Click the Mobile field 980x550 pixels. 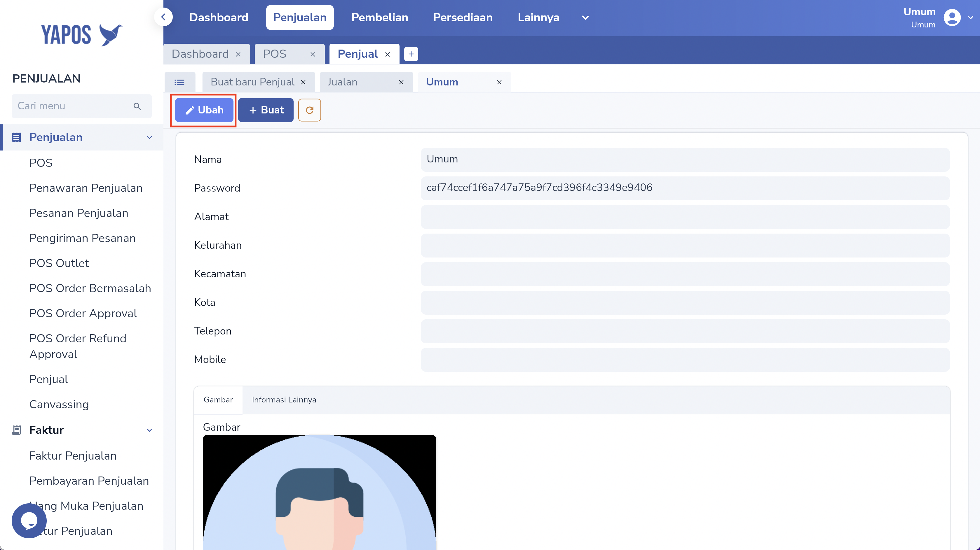click(685, 360)
